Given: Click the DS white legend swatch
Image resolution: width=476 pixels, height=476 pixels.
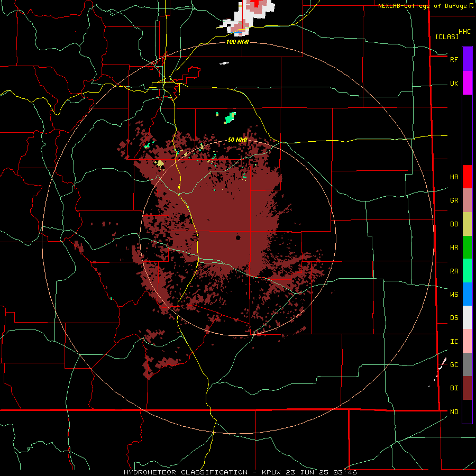Looking at the screenshot, I should pyautogui.click(x=467, y=317).
